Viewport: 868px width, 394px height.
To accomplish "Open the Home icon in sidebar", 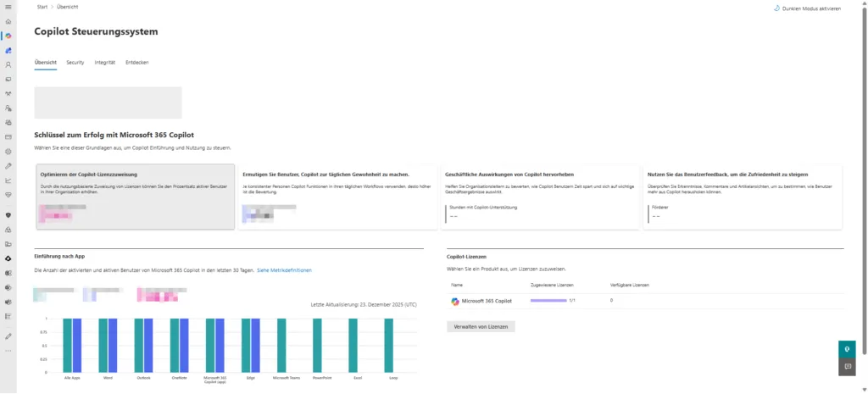I will [8, 21].
